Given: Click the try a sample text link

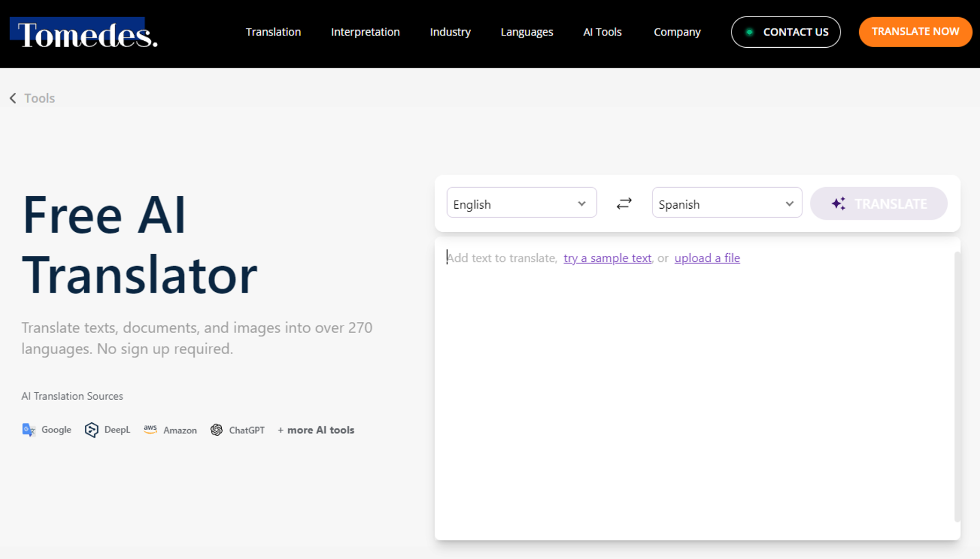Looking at the screenshot, I should tap(606, 258).
